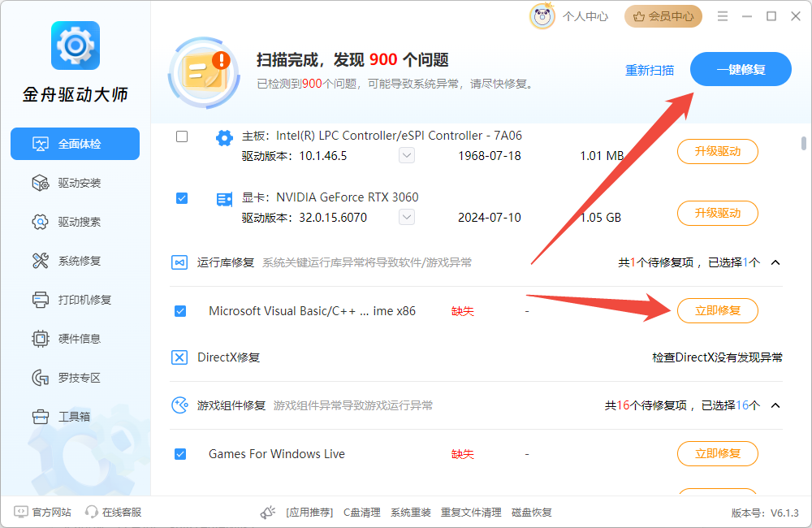Open 驱动安装 sidebar item
Screen dimensions: 812x528
coord(75,183)
